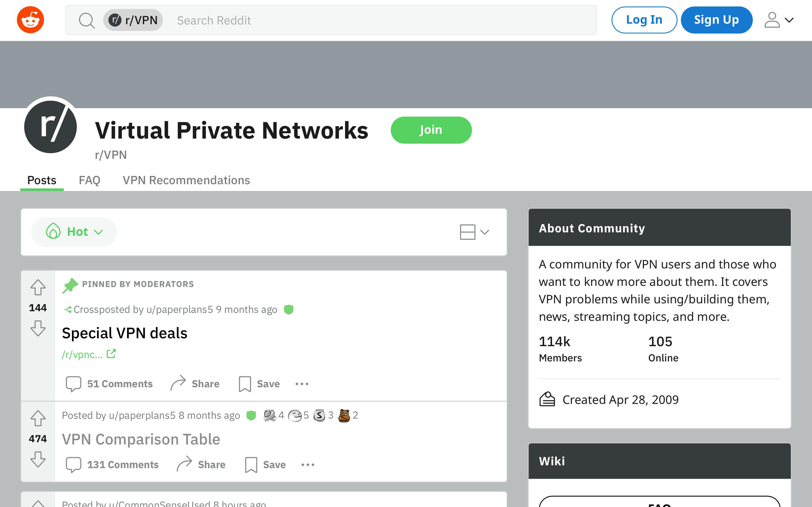Downvote the VPN Comparison Table post
Viewport: 812px width, 507px height.
[38, 459]
